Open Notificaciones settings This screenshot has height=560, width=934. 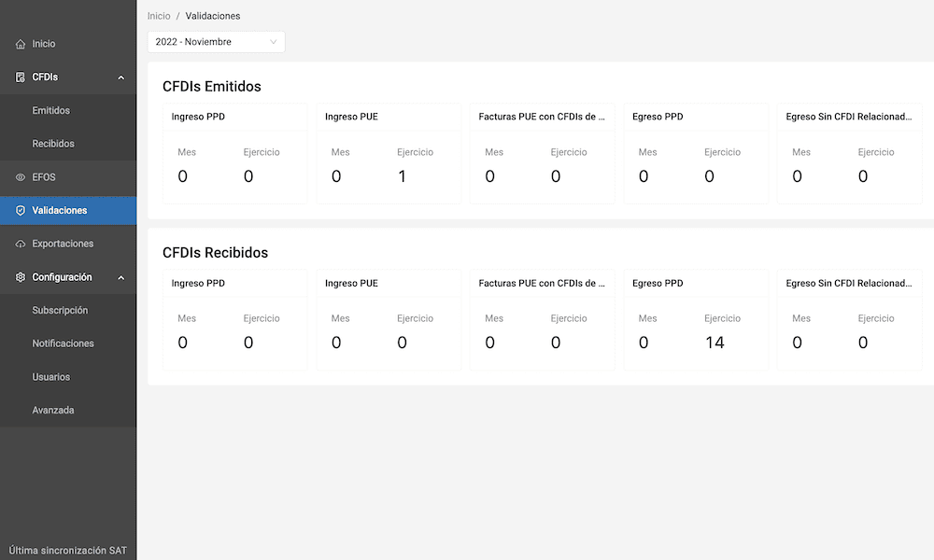[x=63, y=343]
